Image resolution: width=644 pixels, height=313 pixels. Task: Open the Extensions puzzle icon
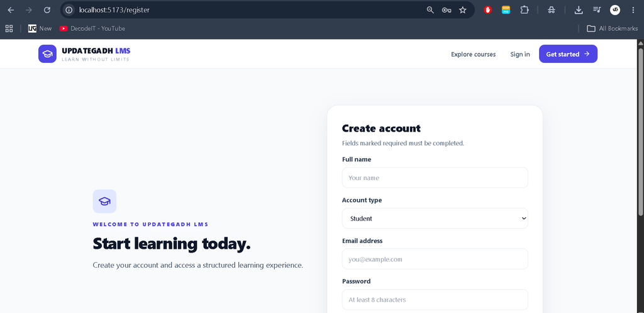point(525,10)
